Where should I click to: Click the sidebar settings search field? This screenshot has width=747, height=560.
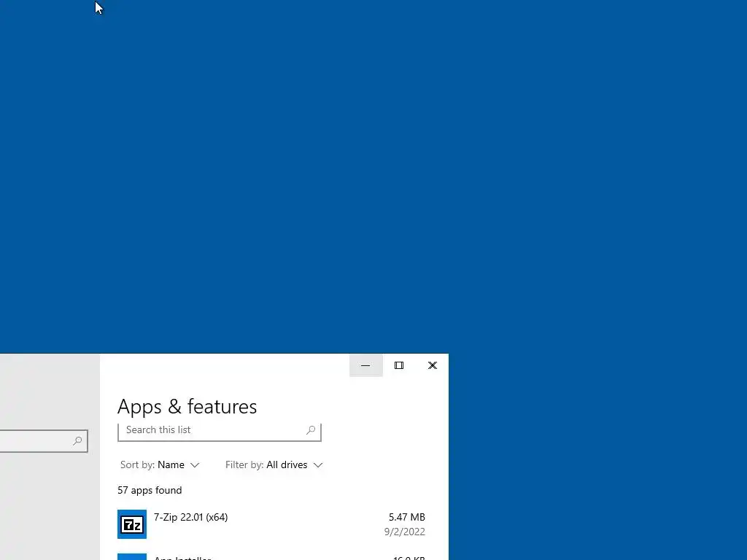click(43, 441)
